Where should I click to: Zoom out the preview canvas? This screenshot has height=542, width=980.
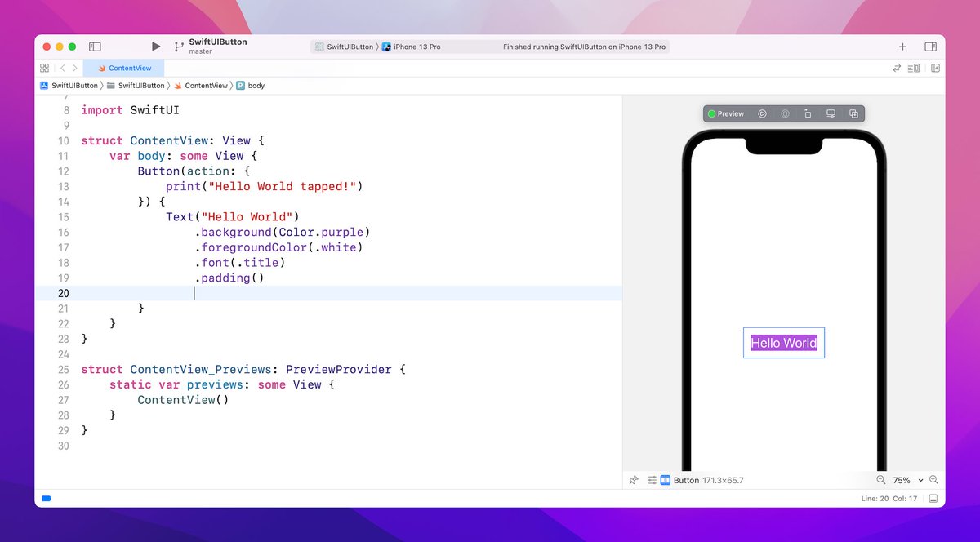tap(880, 480)
